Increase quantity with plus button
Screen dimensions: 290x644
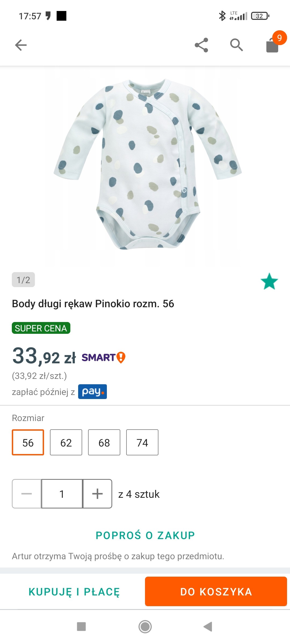point(97,494)
